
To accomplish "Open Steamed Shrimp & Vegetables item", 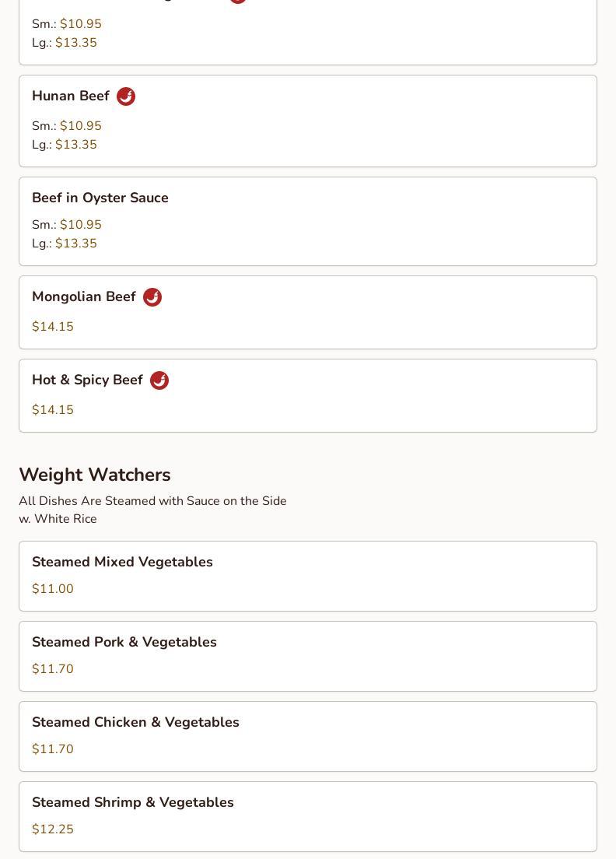I will click(x=308, y=816).
